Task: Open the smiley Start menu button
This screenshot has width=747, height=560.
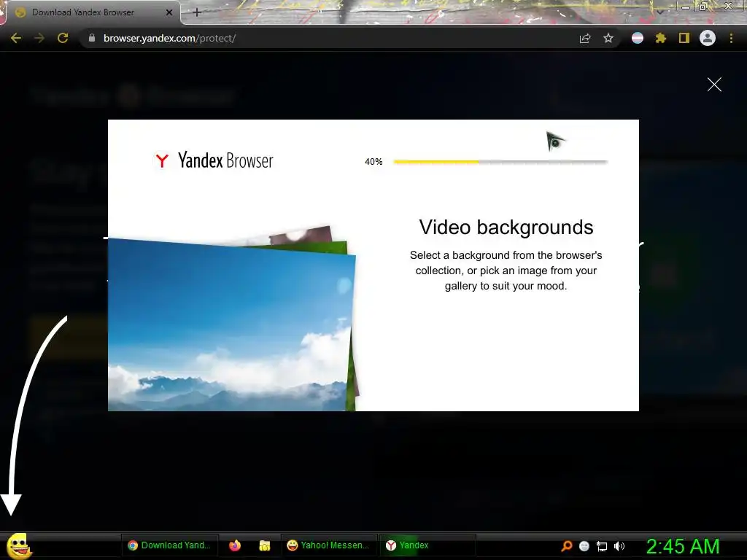Action: [x=19, y=545]
